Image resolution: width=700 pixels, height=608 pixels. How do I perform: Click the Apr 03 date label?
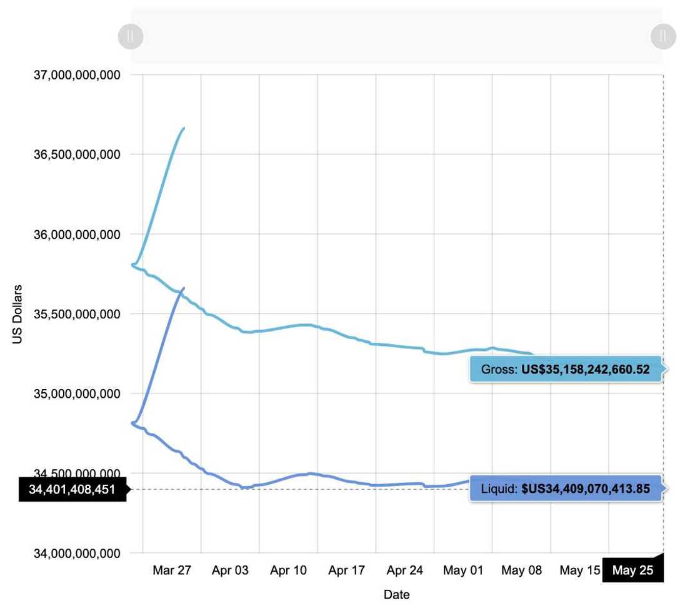[x=230, y=570]
